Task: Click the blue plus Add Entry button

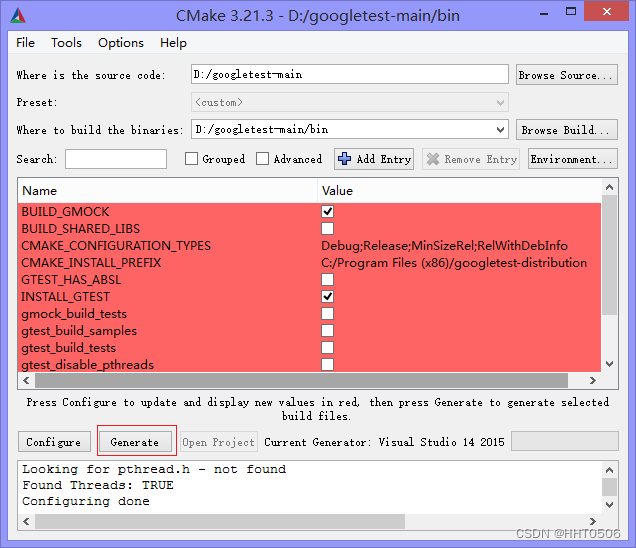Action: click(374, 159)
